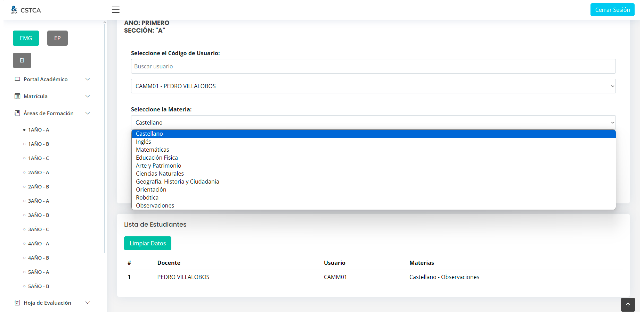Click the sidebar vertical scrollbar
The height and width of the screenshot is (312, 644).
pyautogui.click(x=105, y=139)
